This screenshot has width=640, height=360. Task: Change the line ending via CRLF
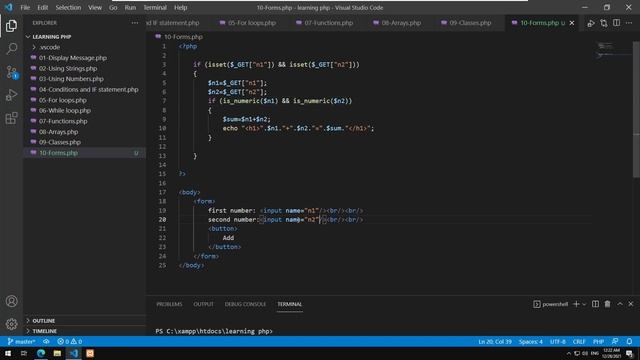pyautogui.click(x=579, y=342)
